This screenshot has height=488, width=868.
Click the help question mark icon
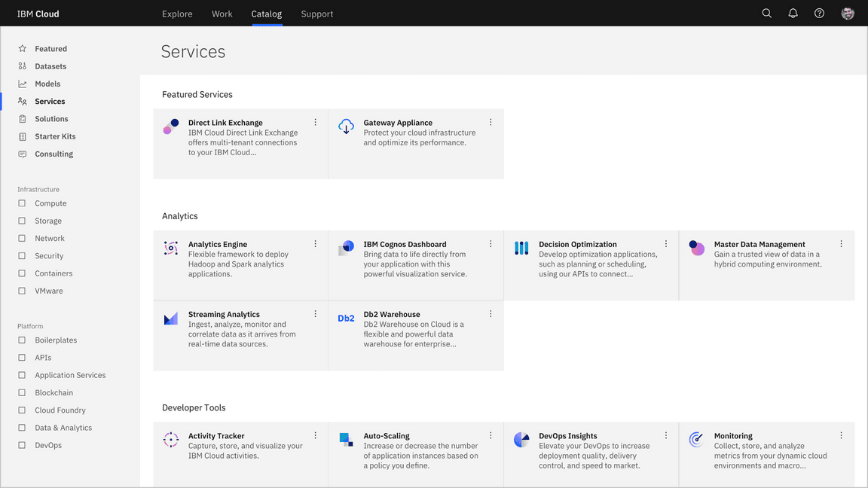coord(819,14)
